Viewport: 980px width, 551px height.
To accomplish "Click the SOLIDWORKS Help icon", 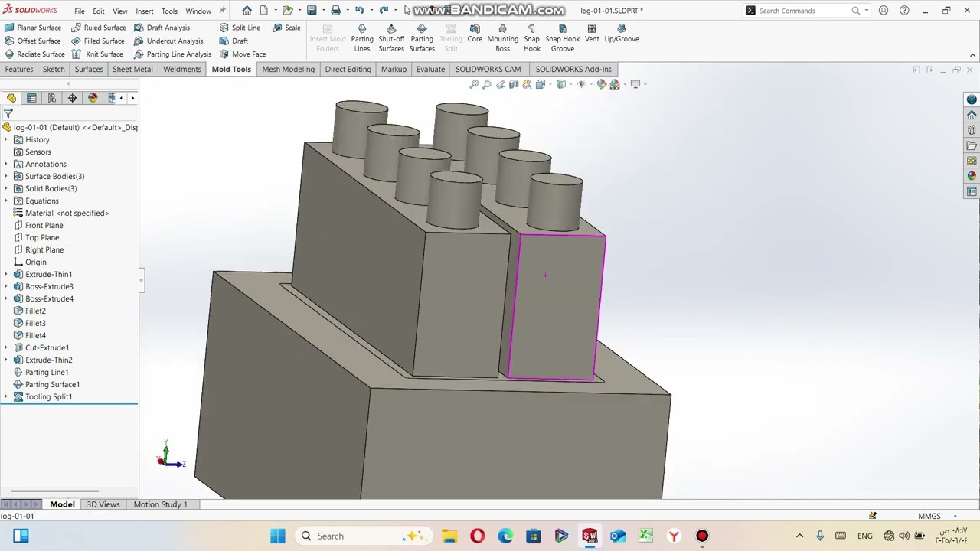I will click(904, 11).
